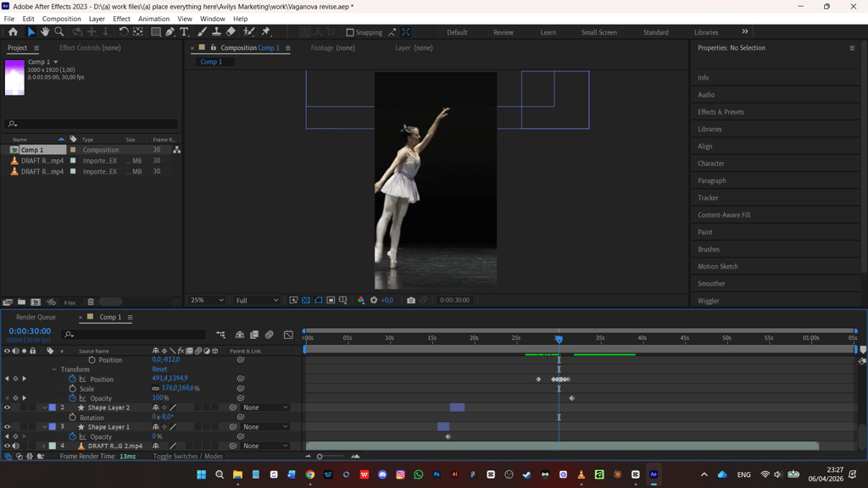Viewport: 868px width, 488px height.
Task: Select the Horizontal Type tool
Action: [x=184, y=32]
